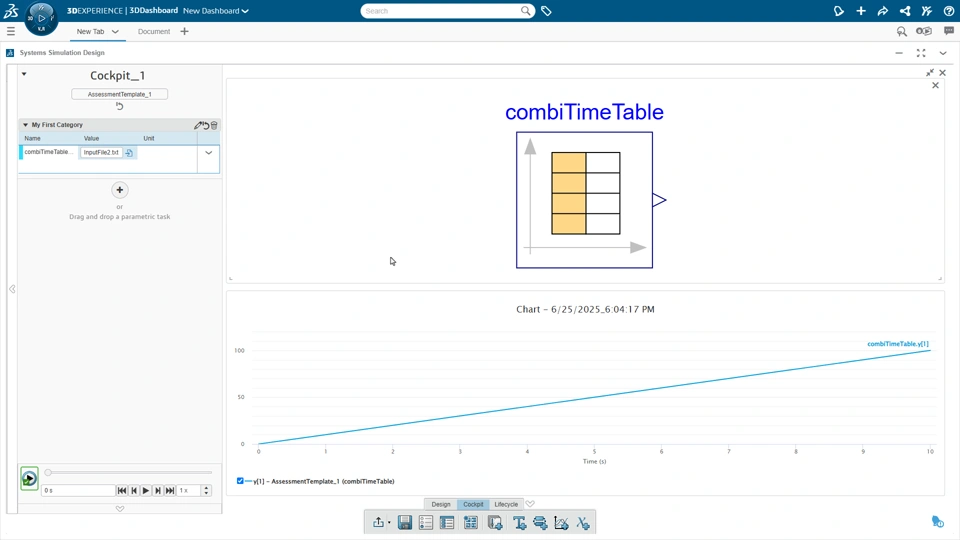
Task: Collapse the action bar chevron
Action: click(530, 504)
